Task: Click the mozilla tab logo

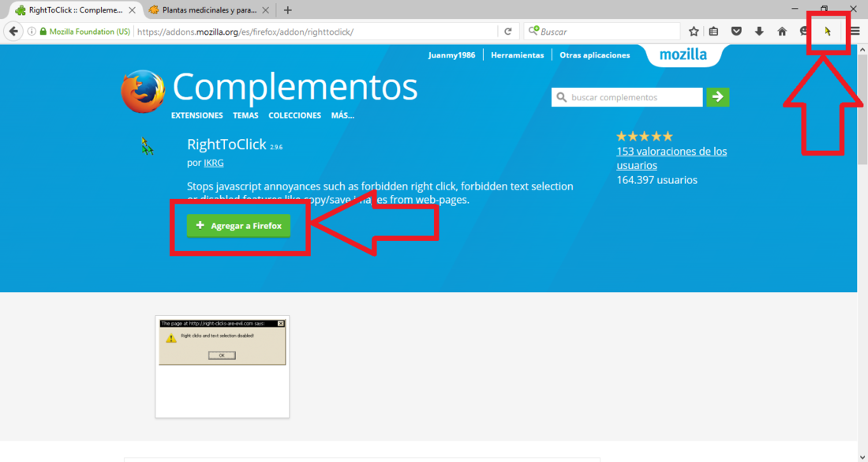Action: click(x=683, y=54)
